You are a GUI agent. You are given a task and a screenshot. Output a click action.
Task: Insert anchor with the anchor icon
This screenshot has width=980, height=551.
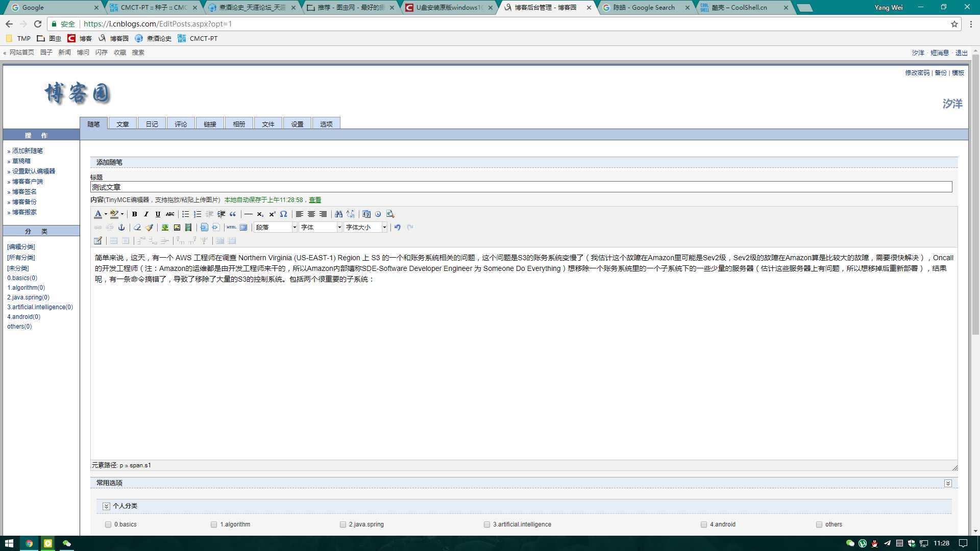pyautogui.click(x=121, y=228)
